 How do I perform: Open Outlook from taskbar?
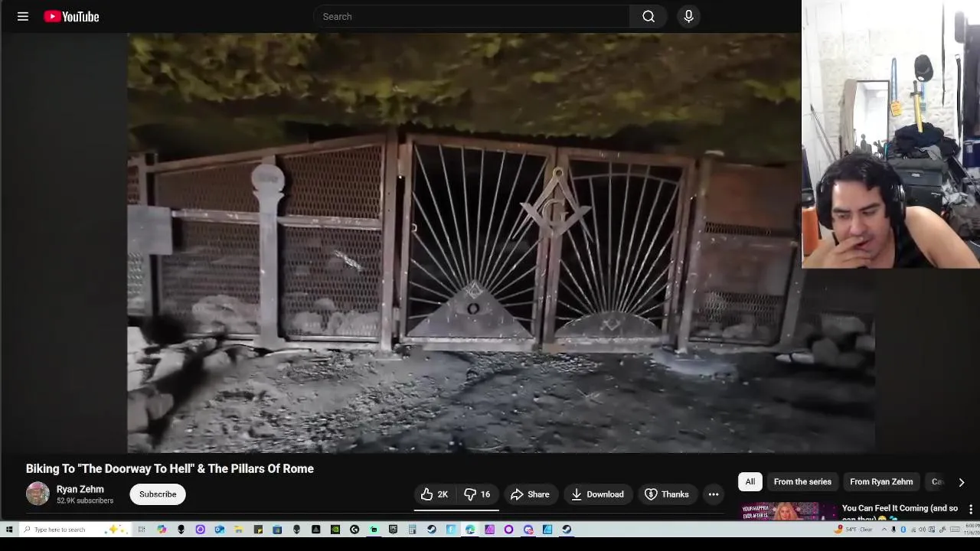coord(219,529)
